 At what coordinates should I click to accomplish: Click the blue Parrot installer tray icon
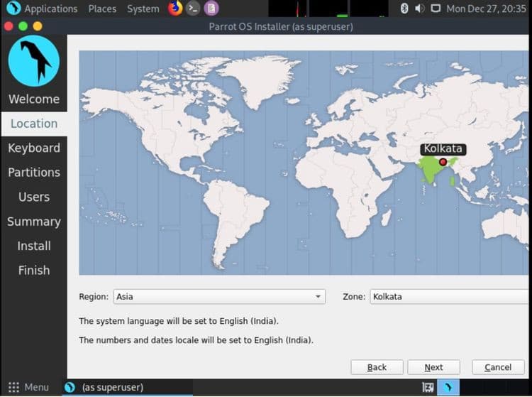tap(448, 387)
